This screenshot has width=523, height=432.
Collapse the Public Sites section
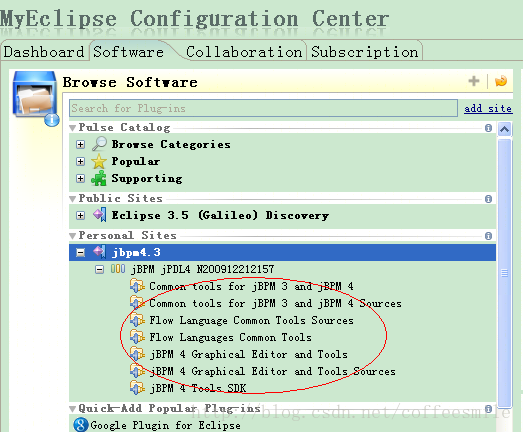pyautogui.click(x=72, y=199)
